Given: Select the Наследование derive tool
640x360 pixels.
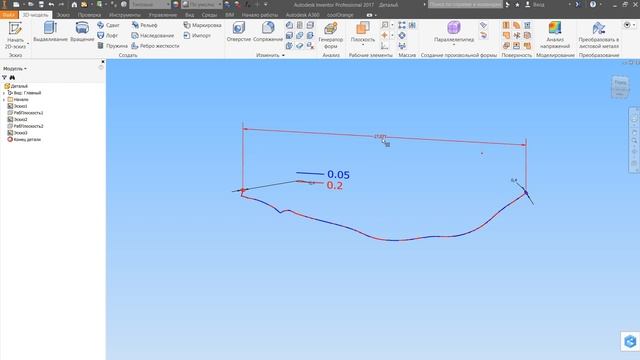Looking at the screenshot, I should click(x=153, y=36).
